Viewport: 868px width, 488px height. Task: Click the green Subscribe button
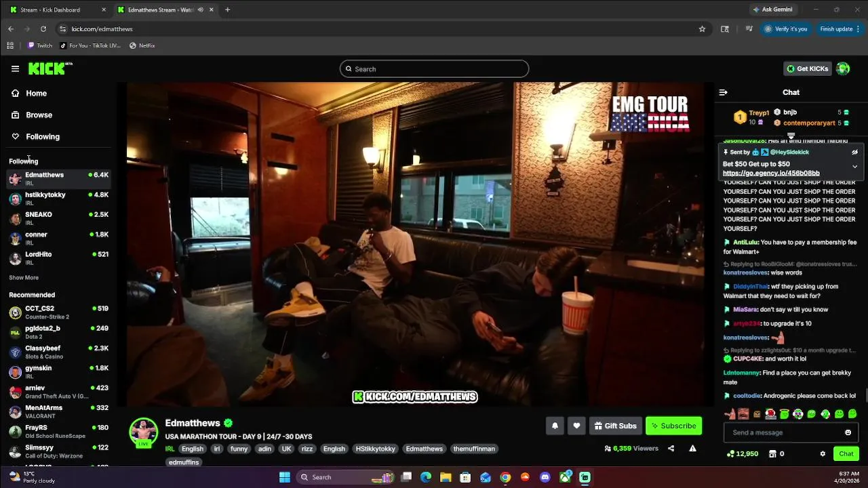673,426
